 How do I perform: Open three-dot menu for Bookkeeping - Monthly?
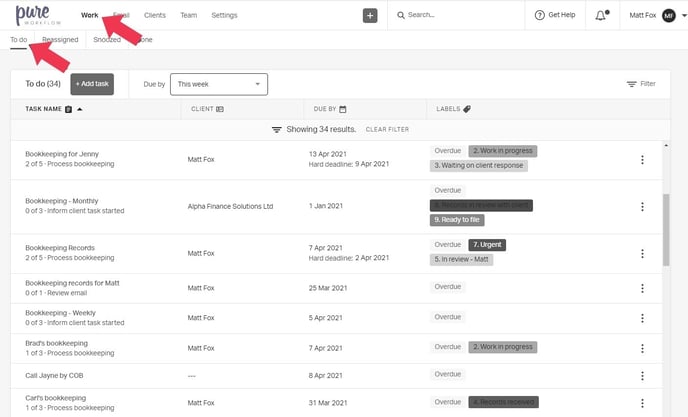642,206
